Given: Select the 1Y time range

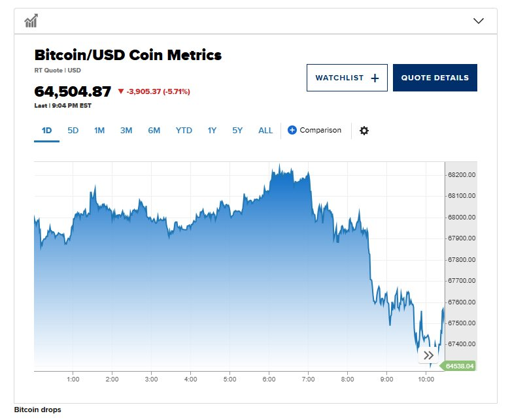Looking at the screenshot, I should tap(212, 131).
